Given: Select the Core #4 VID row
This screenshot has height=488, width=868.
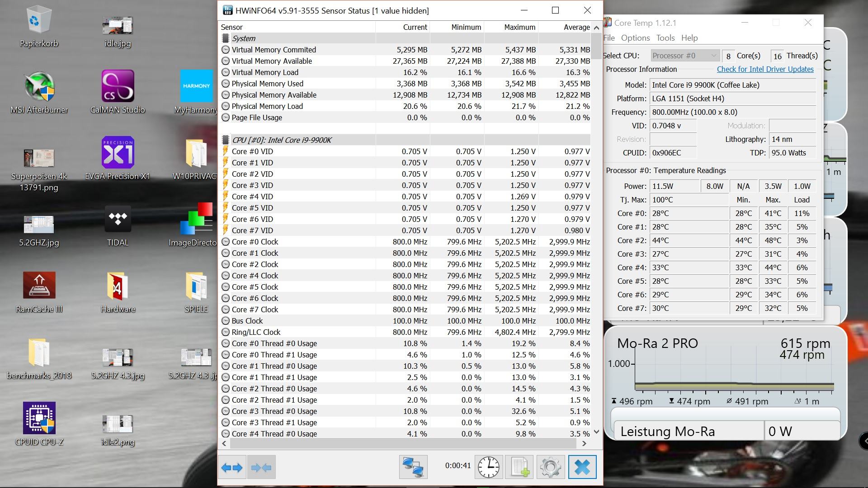Looking at the screenshot, I should [406, 197].
